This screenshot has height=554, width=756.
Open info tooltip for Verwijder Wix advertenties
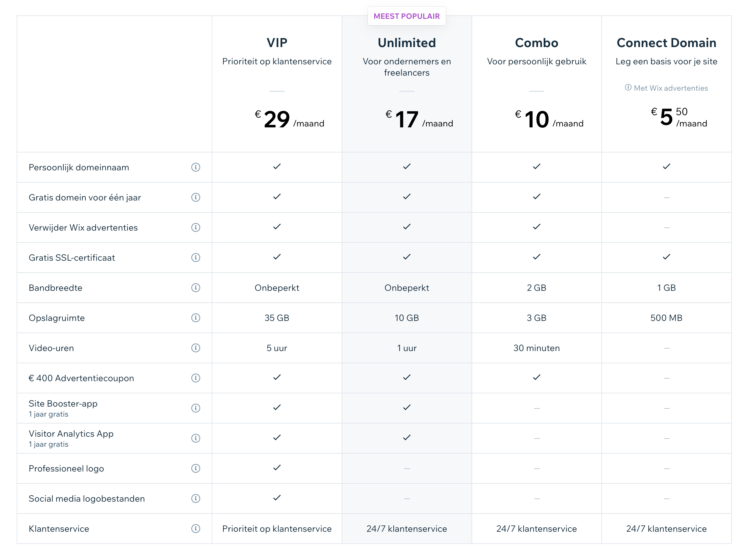(x=195, y=227)
